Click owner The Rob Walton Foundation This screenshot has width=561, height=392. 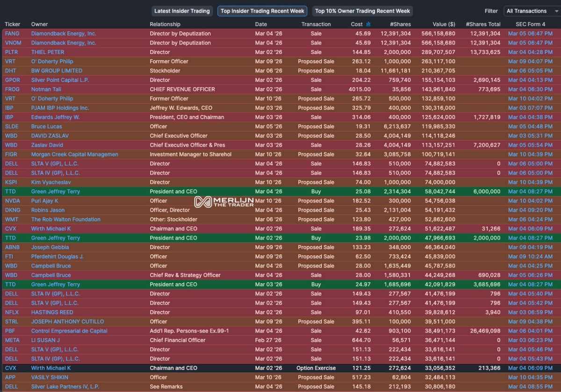(x=65, y=220)
